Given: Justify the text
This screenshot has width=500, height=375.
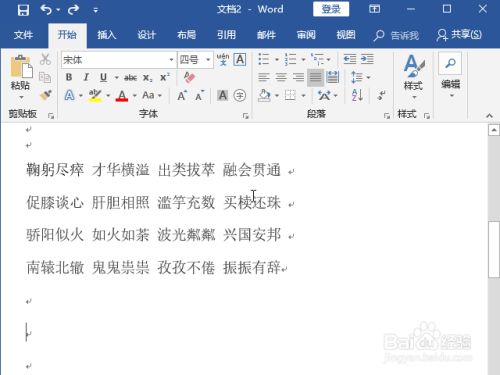Looking at the screenshot, I should [315, 78].
